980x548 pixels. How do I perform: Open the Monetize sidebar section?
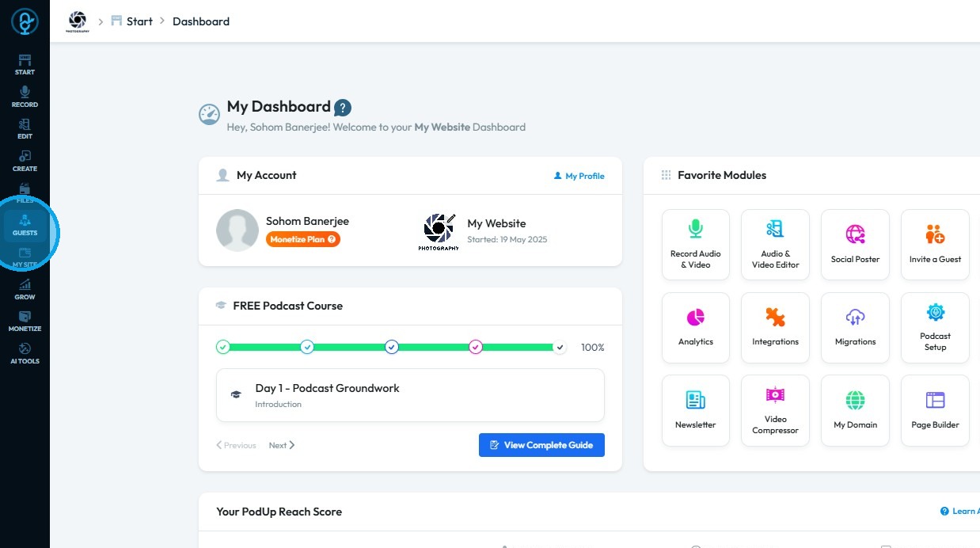coord(25,321)
